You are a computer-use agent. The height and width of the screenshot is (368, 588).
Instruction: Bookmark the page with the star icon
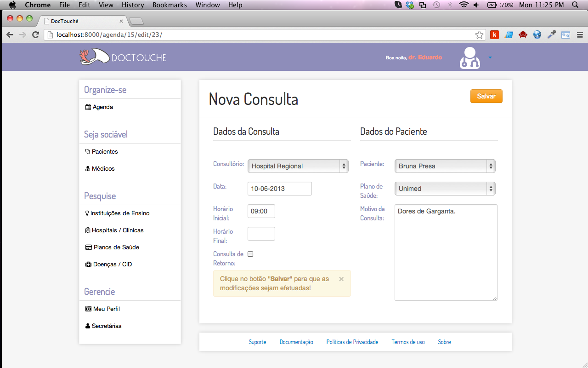[x=479, y=34]
